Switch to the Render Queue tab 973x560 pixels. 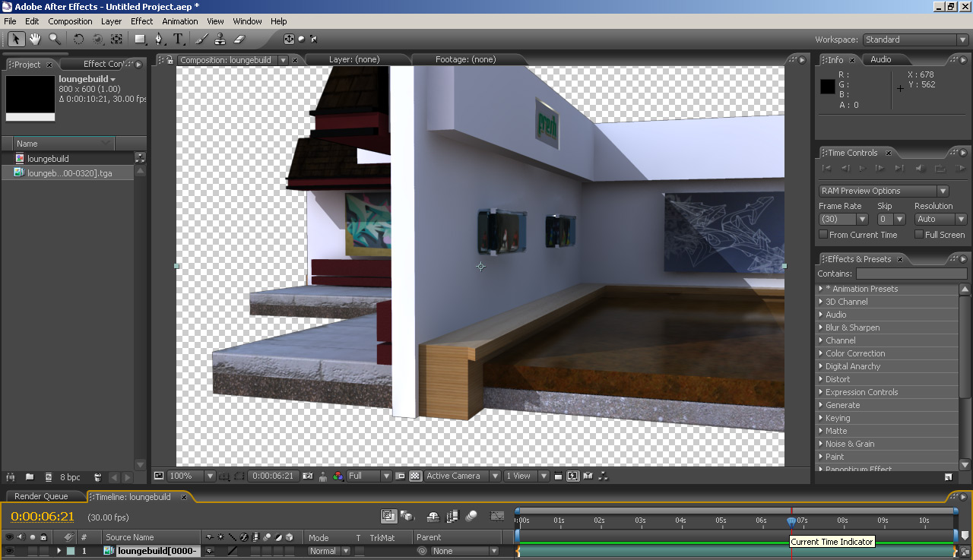[41, 496]
